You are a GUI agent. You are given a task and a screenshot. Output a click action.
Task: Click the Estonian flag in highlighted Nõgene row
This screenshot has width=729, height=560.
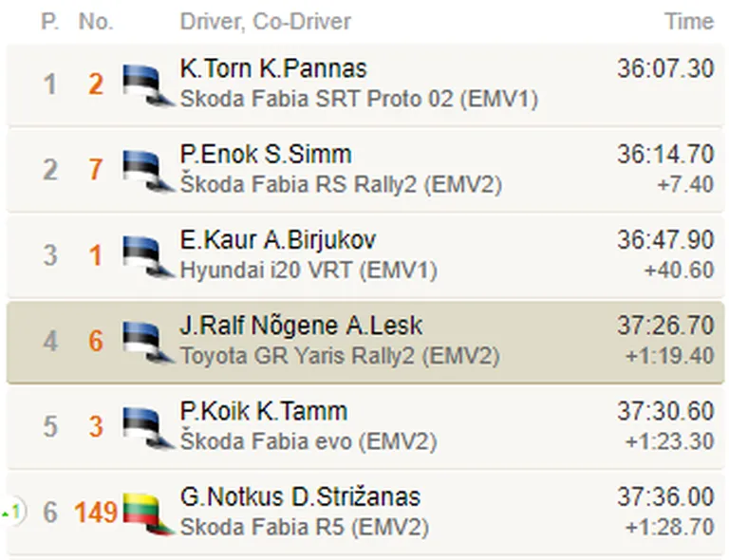(x=149, y=343)
